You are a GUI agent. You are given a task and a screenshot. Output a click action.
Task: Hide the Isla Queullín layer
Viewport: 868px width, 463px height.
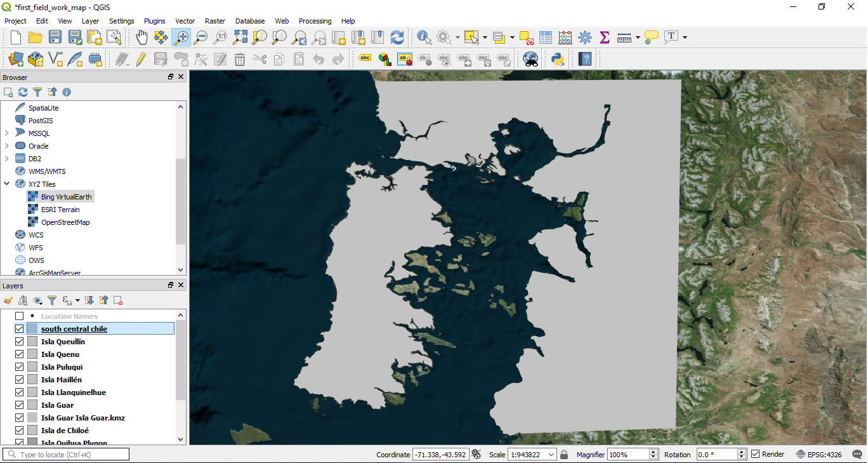pyautogui.click(x=20, y=342)
